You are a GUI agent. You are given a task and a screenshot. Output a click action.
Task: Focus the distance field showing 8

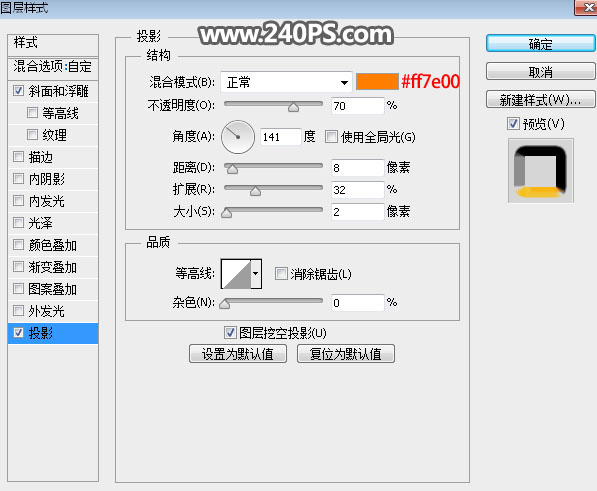pyautogui.click(x=358, y=168)
